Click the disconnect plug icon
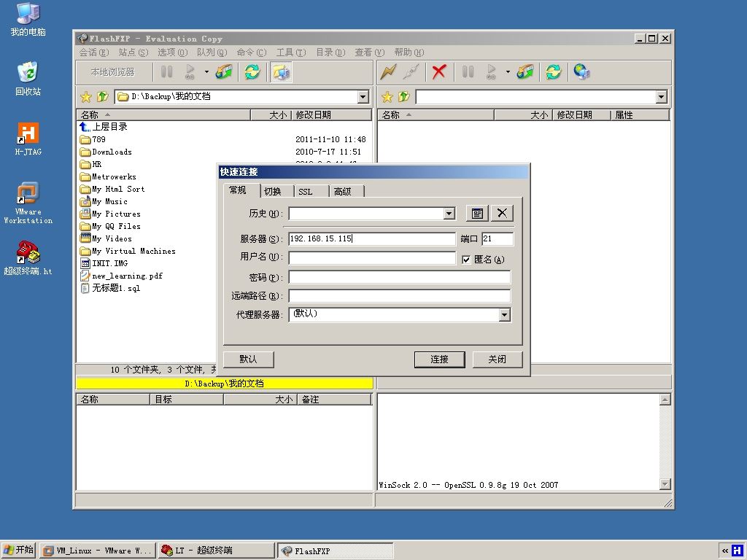The height and width of the screenshot is (560, 747). coord(411,72)
